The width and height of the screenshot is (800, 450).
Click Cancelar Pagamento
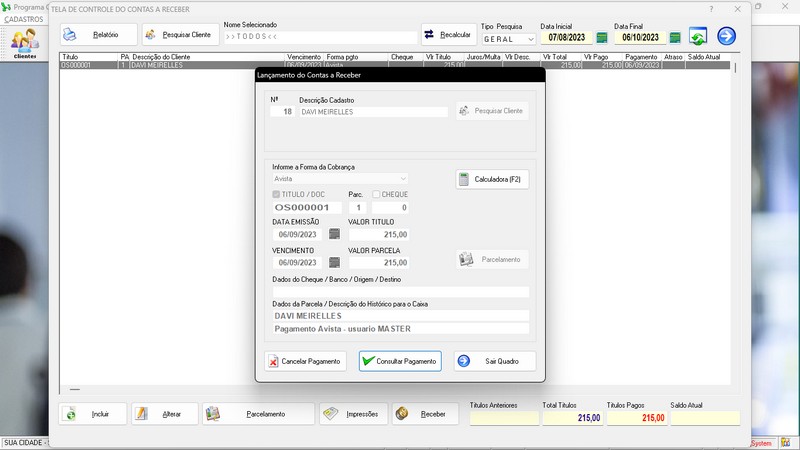(x=306, y=361)
